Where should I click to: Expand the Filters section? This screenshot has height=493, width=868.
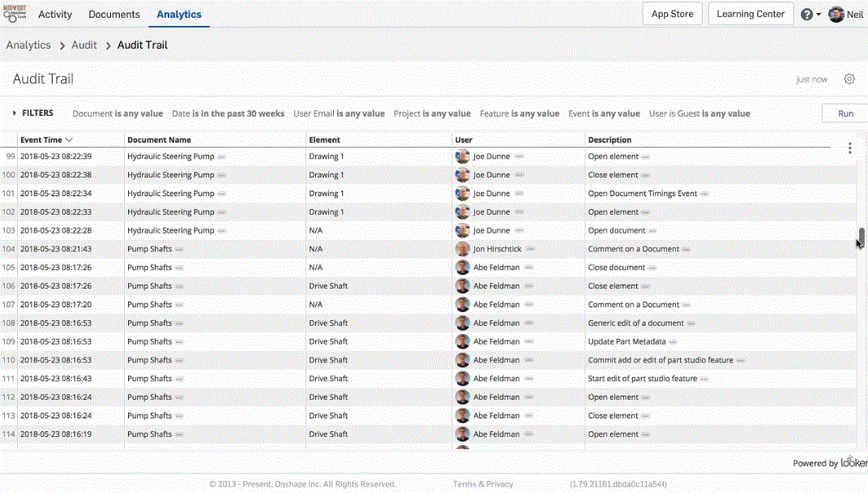[x=32, y=114]
